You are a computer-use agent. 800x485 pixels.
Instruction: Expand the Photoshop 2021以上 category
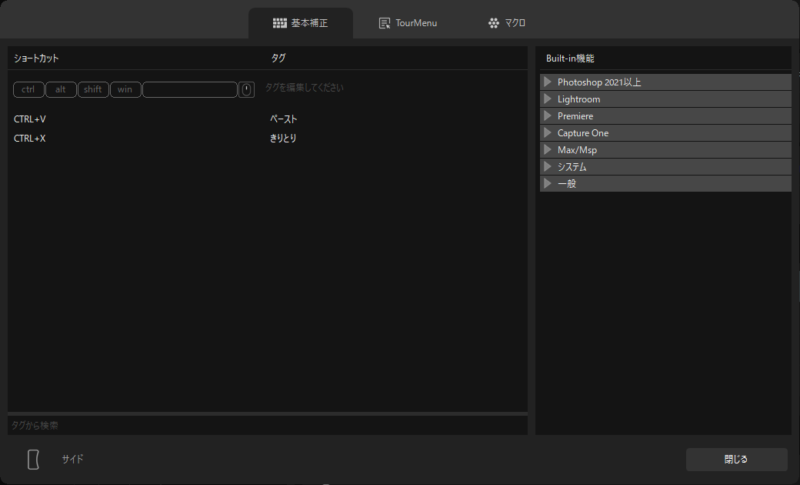547,82
